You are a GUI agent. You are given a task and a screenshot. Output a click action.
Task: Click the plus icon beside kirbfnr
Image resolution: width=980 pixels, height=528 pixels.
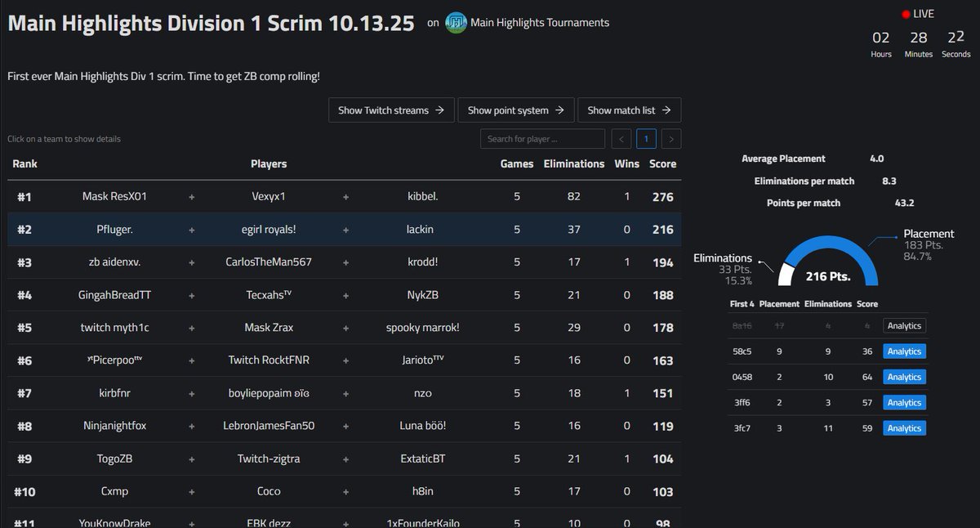[x=191, y=393]
